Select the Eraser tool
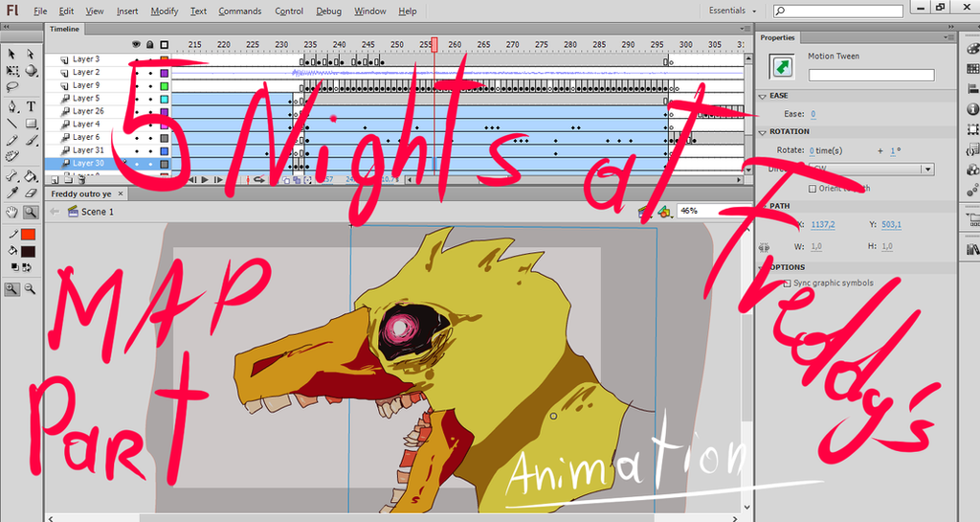Screen dimensions: 980x522 [x=31, y=193]
